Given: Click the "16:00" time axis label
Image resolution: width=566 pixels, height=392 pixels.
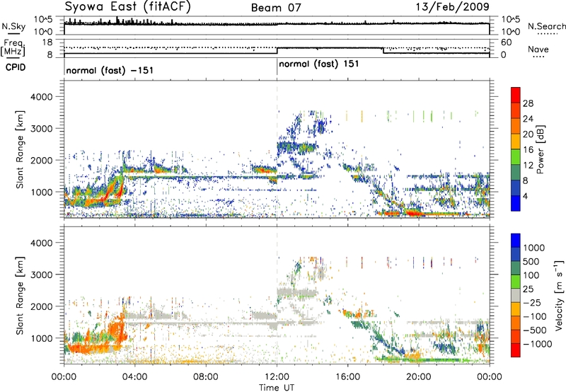Looking at the screenshot, I should (347, 377).
